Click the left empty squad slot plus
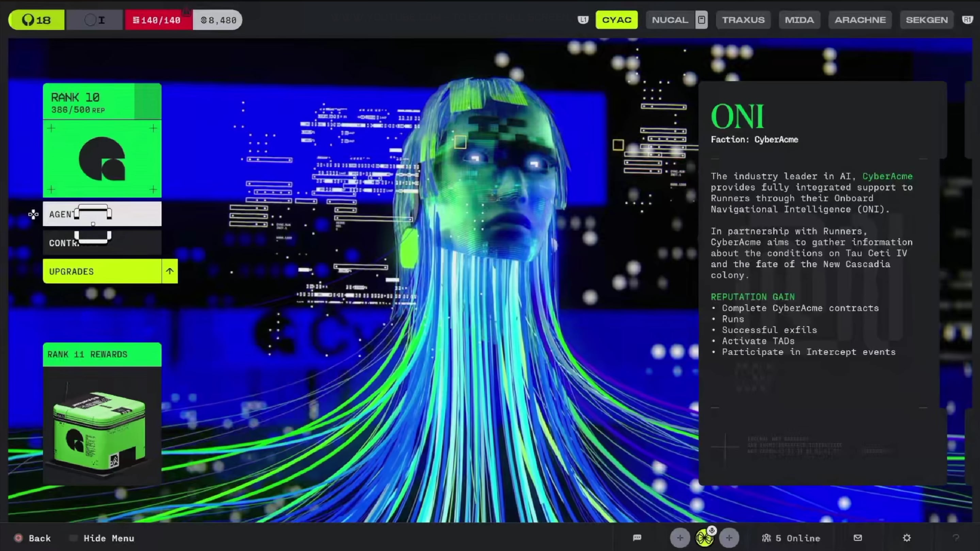This screenshot has width=980, height=551. coord(680,538)
